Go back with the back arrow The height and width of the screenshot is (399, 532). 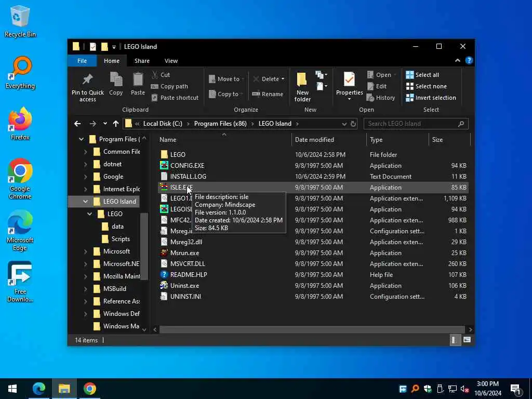point(77,124)
